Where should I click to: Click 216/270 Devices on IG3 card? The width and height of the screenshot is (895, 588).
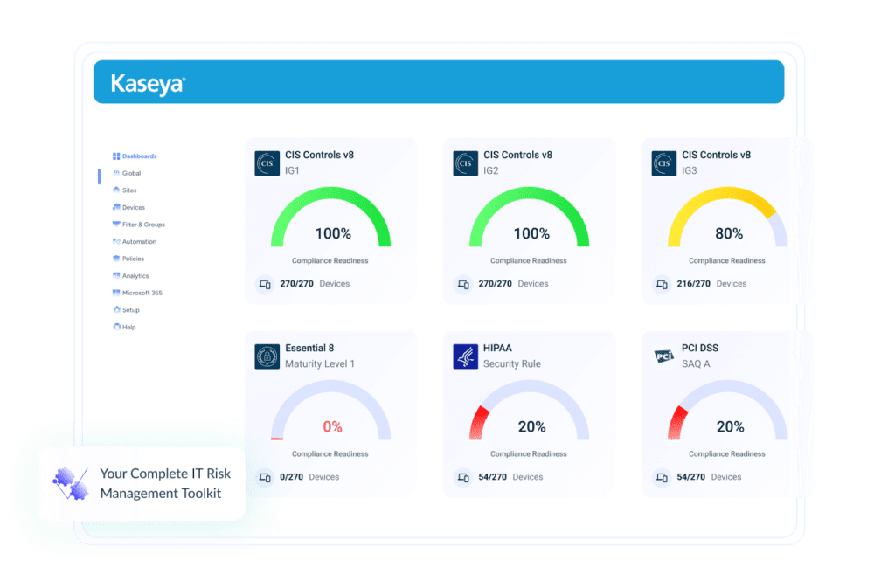coord(710,284)
